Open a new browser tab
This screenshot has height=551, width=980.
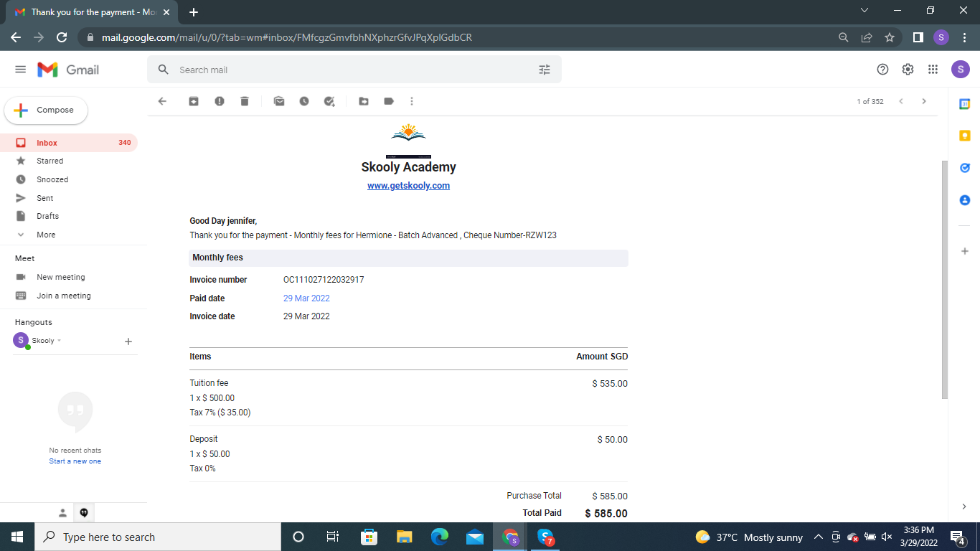(194, 12)
